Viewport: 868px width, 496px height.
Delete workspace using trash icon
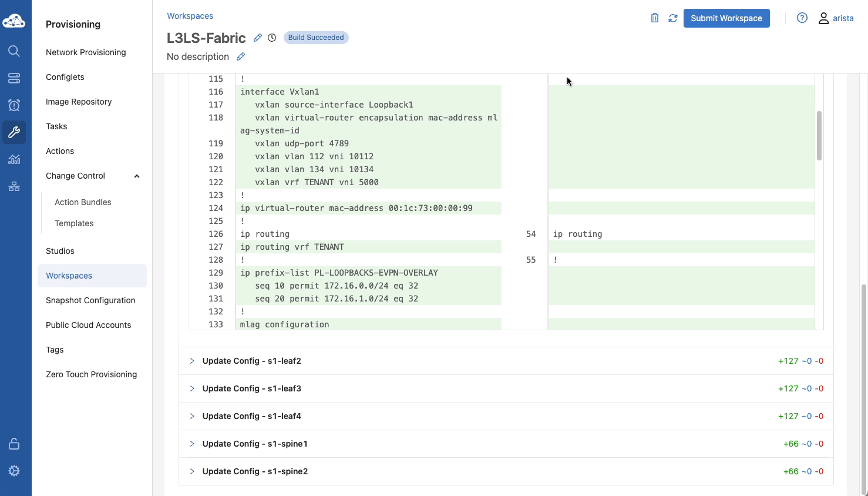tap(655, 18)
